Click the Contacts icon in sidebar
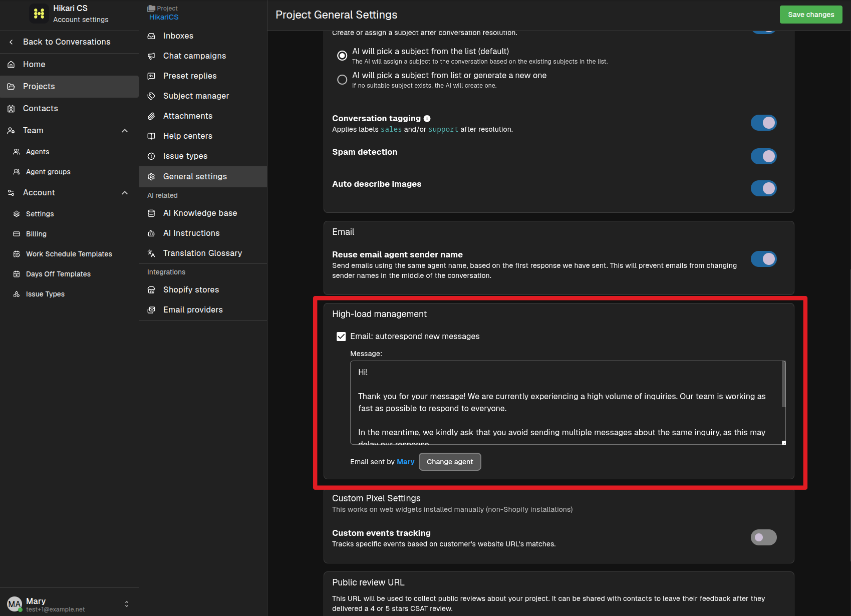Viewport: 851px width, 616px height. pyautogui.click(x=11, y=109)
